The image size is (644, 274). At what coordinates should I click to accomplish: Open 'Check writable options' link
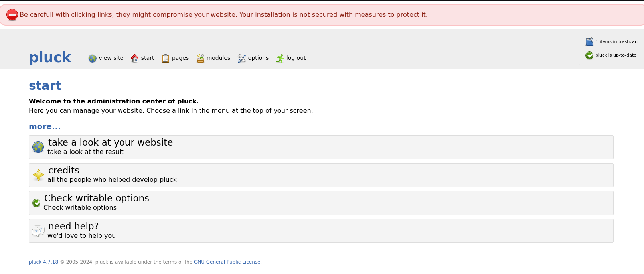pos(97,198)
